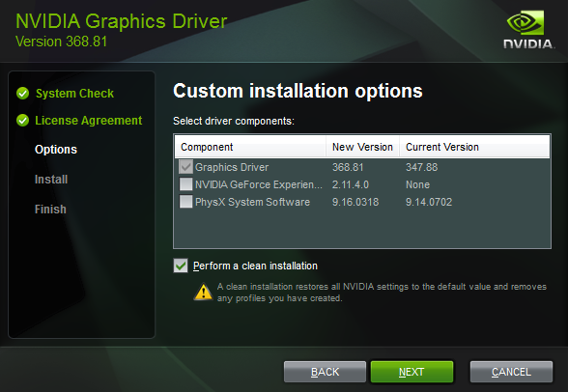
Task: Click the NVIDIA Graphics Driver title
Action: point(122,21)
